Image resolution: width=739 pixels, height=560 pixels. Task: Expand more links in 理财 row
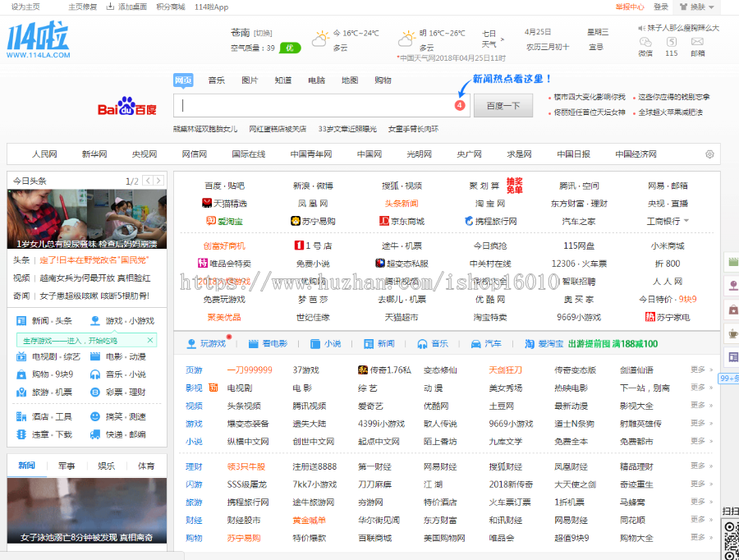pos(702,466)
